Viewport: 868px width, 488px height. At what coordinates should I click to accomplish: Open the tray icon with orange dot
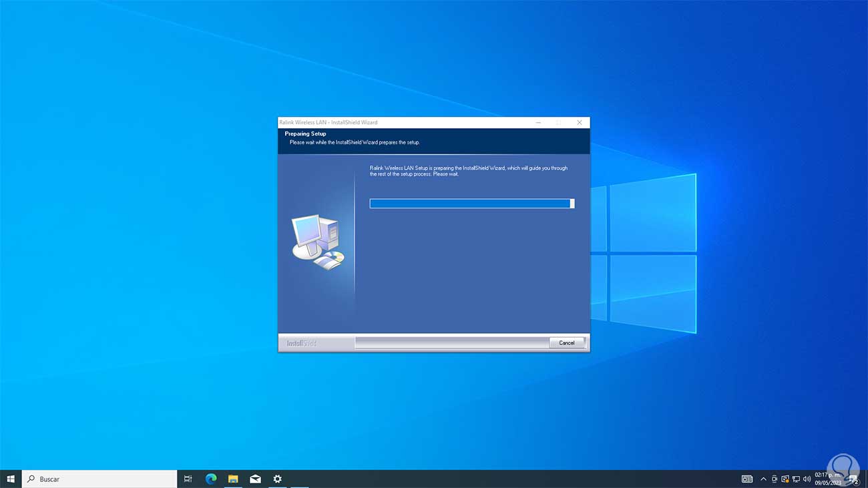(x=785, y=479)
